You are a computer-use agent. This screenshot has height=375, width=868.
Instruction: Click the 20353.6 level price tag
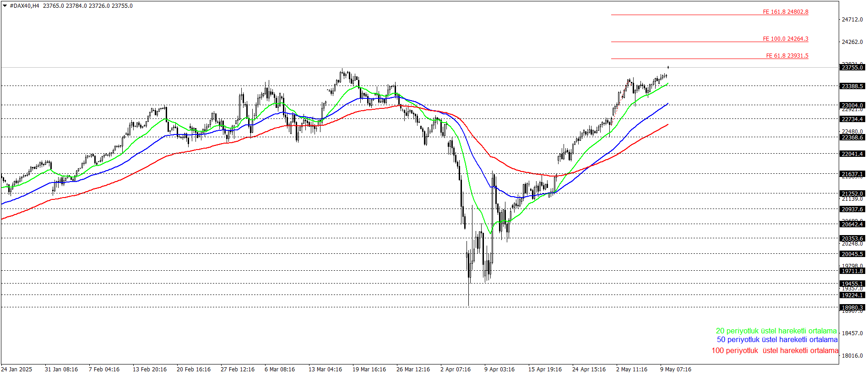pos(852,239)
